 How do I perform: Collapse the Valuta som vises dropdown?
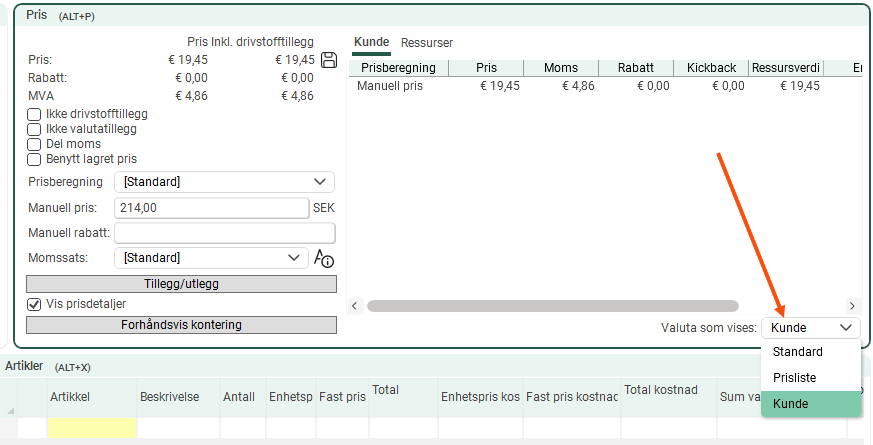(810, 327)
